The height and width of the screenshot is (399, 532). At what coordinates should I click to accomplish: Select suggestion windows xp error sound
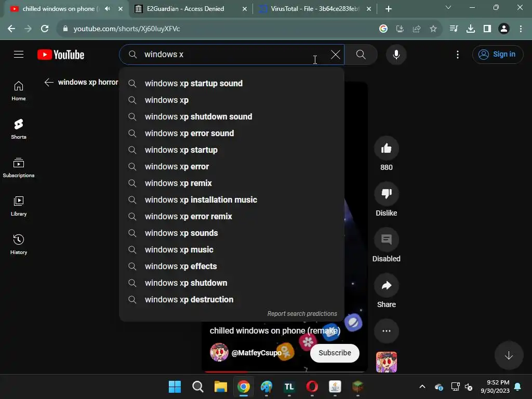pos(232,134)
